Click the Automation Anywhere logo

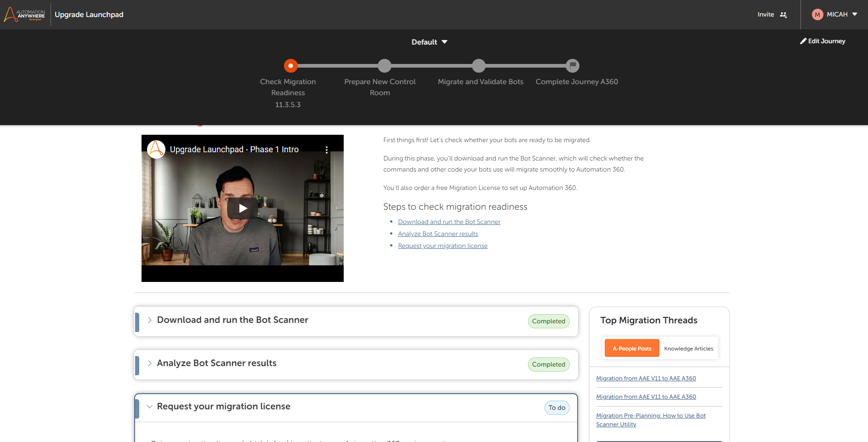(24, 15)
